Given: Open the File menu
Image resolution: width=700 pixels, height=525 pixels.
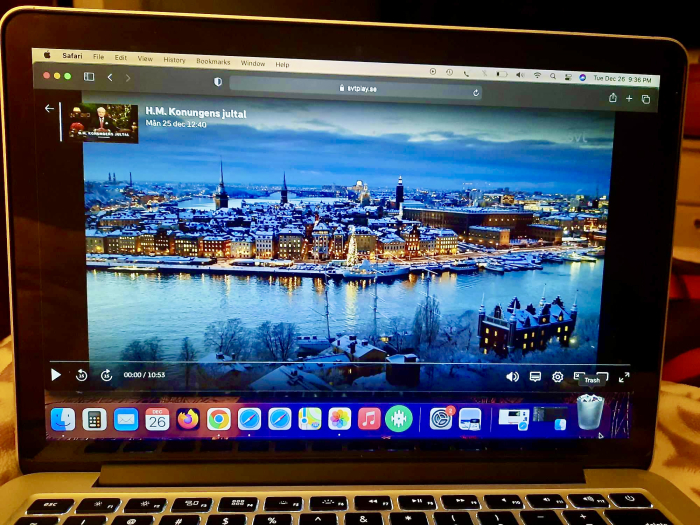Looking at the screenshot, I should [99, 57].
